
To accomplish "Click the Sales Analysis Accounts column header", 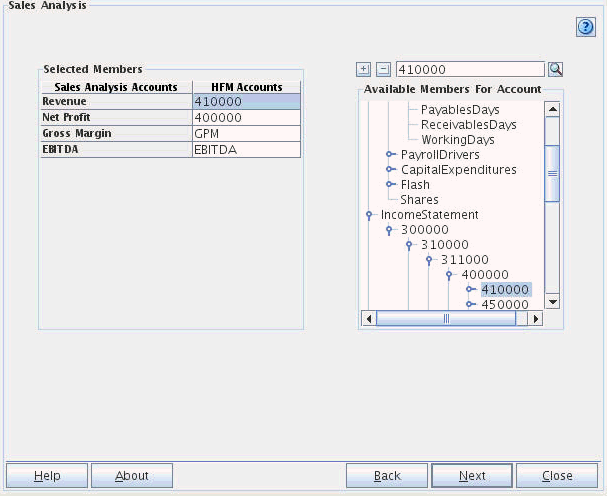I will [x=117, y=87].
